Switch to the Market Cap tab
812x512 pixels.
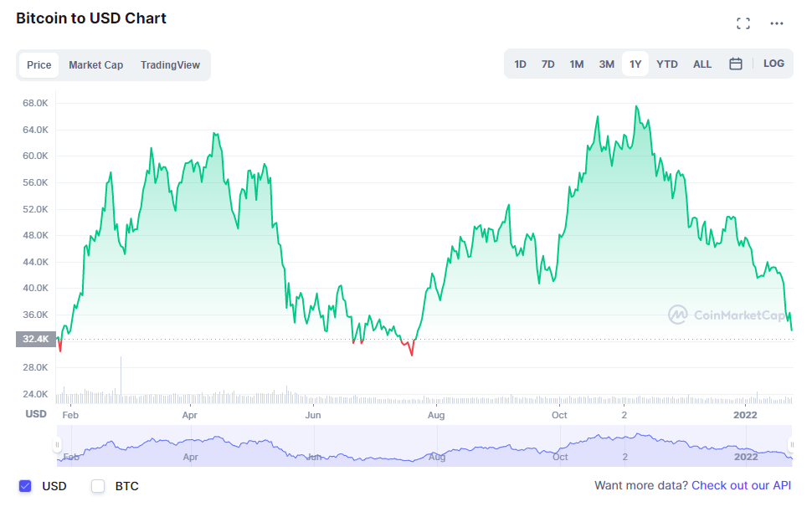pos(95,65)
